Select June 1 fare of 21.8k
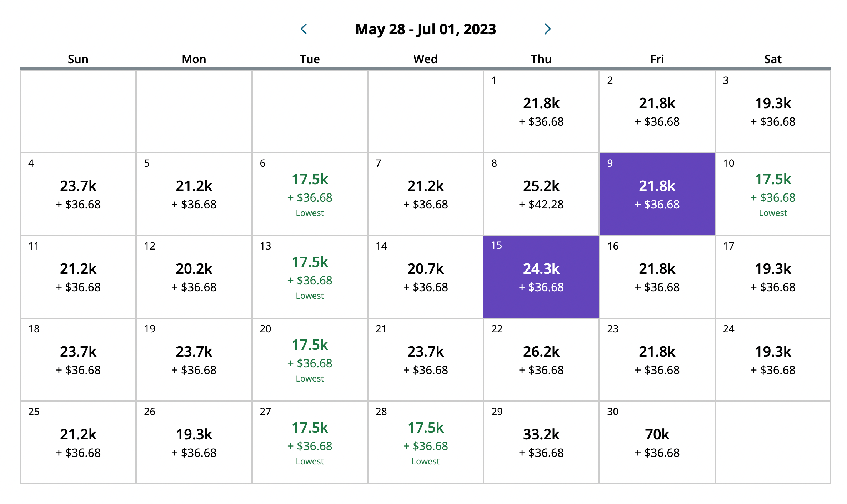 (541, 111)
